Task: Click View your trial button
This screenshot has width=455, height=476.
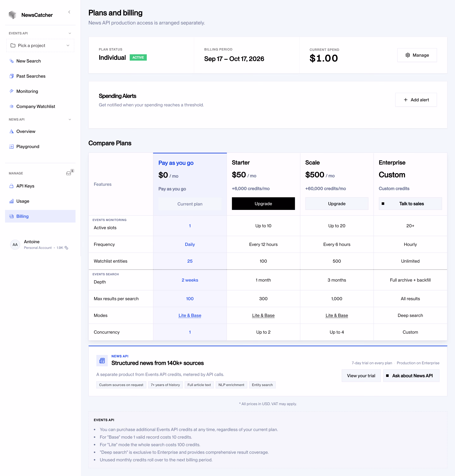Action: tap(361, 376)
